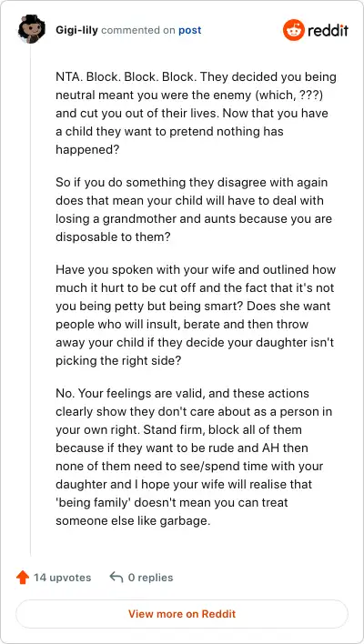The width and height of the screenshot is (364, 644).
Task: Click the "0 replies" label
Action: click(150, 578)
